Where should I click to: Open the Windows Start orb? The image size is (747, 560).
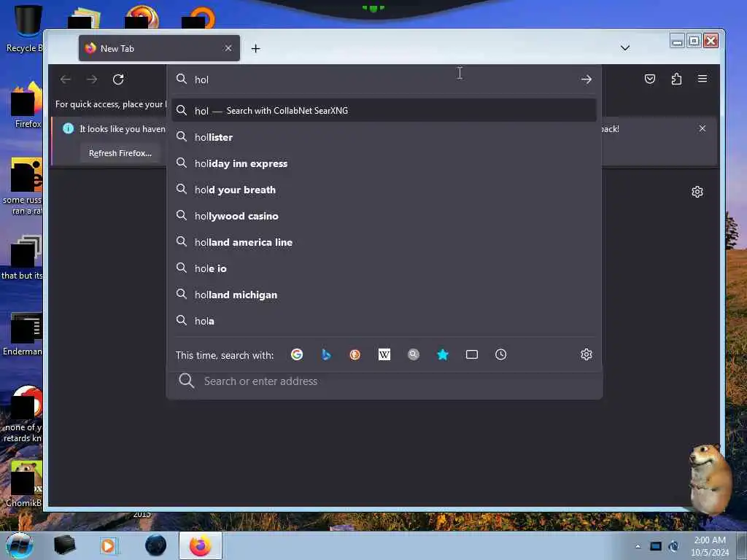pos(20,545)
